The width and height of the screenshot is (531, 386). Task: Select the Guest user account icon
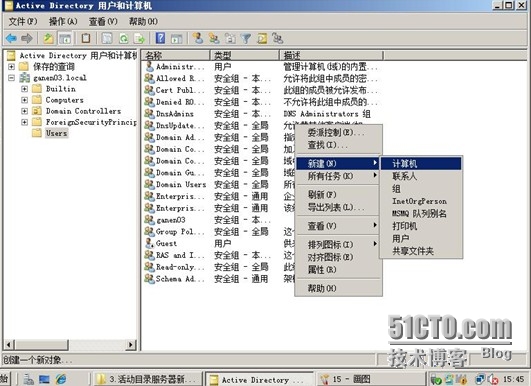pos(149,243)
